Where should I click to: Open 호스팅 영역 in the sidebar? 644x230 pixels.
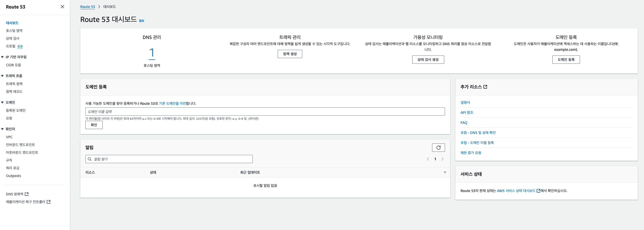pyautogui.click(x=14, y=31)
